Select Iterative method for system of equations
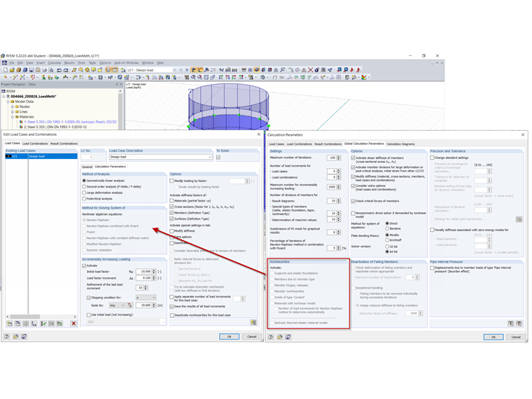The height and width of the screenshot is (399, 532). coord(387,229)
